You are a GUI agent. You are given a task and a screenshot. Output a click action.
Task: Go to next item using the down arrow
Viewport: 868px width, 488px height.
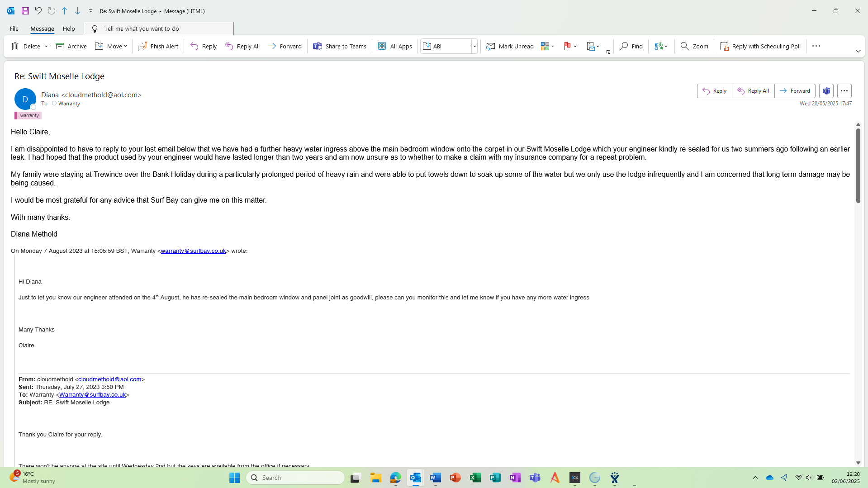point(78,11)
